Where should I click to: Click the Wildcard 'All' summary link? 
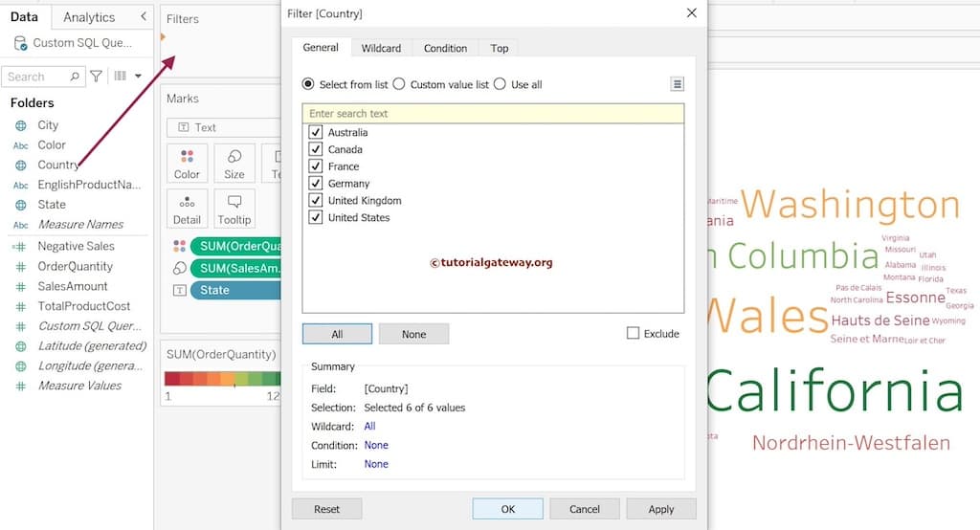(x=370, y=427)
